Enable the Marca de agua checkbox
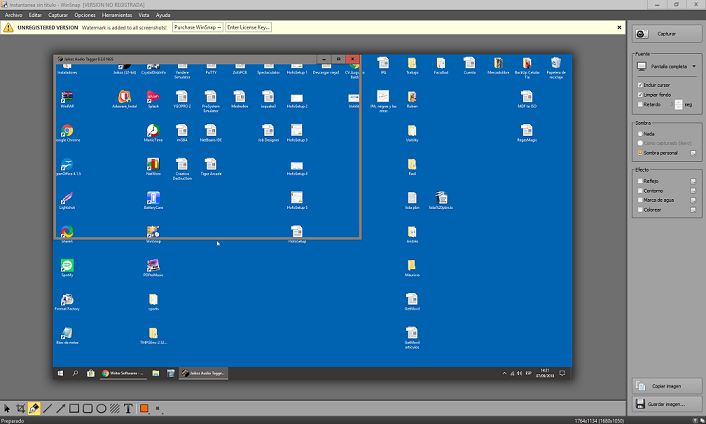Viewport: 706px width, 424px height. 640,200
